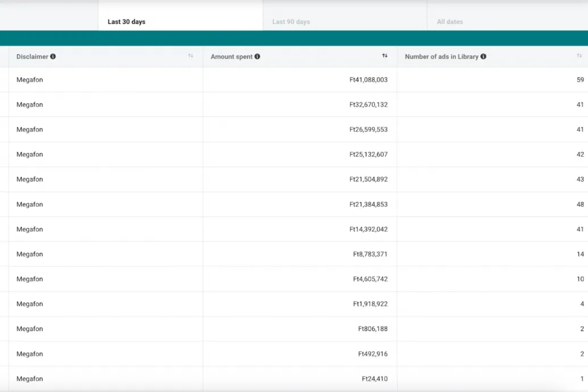Image resolution: width=588 pixels, height=392 pixels.
Task: Click Megafon in the Ft8,783,371 row
Action: click(x=30, y=255)
